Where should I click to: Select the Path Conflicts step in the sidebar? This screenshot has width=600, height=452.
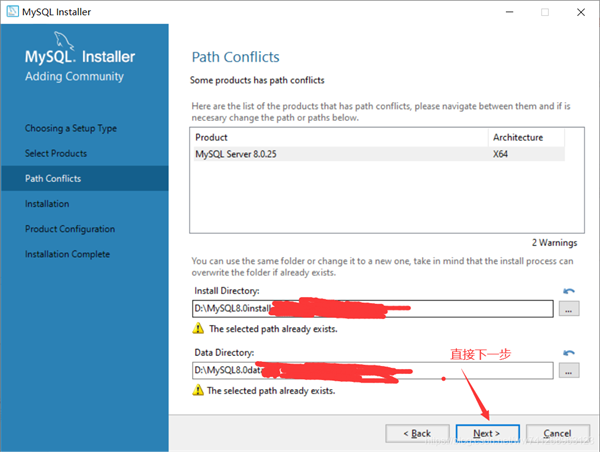tap(53, 178)
